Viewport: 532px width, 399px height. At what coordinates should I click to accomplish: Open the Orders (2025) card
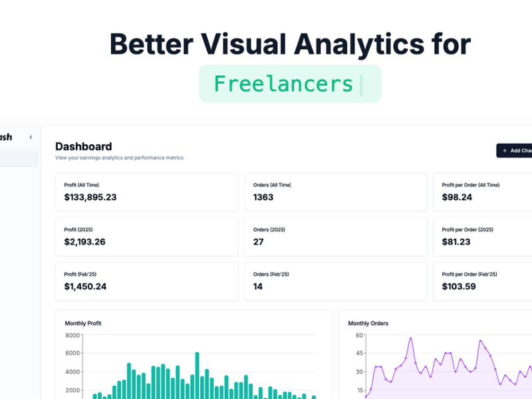point(336,236)
